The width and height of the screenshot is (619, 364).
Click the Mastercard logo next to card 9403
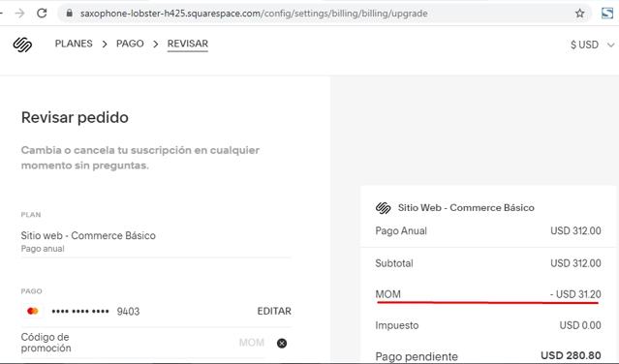33,311
